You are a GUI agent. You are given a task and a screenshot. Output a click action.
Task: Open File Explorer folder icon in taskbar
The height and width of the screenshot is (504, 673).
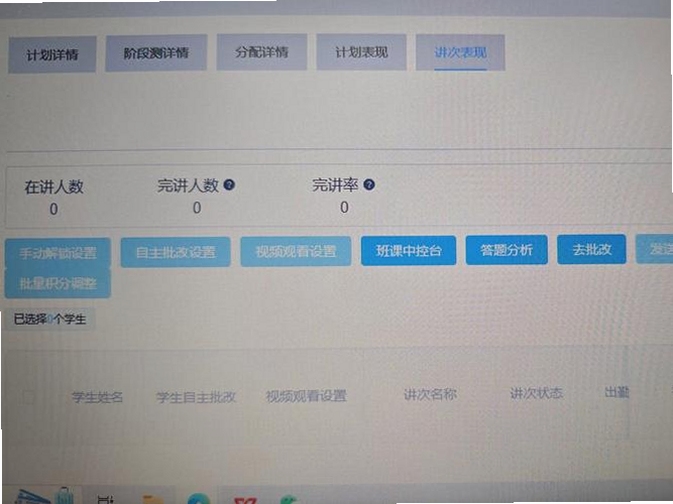pos(153,499)
